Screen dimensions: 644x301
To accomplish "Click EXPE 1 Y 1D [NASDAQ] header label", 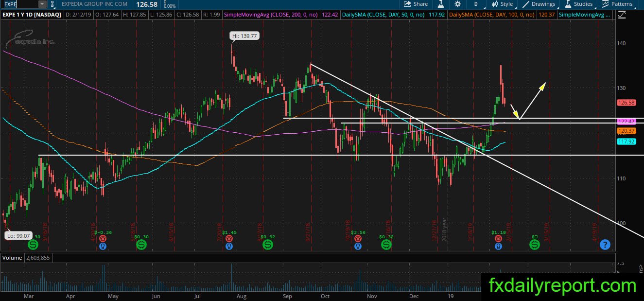I will coord(32,15).
